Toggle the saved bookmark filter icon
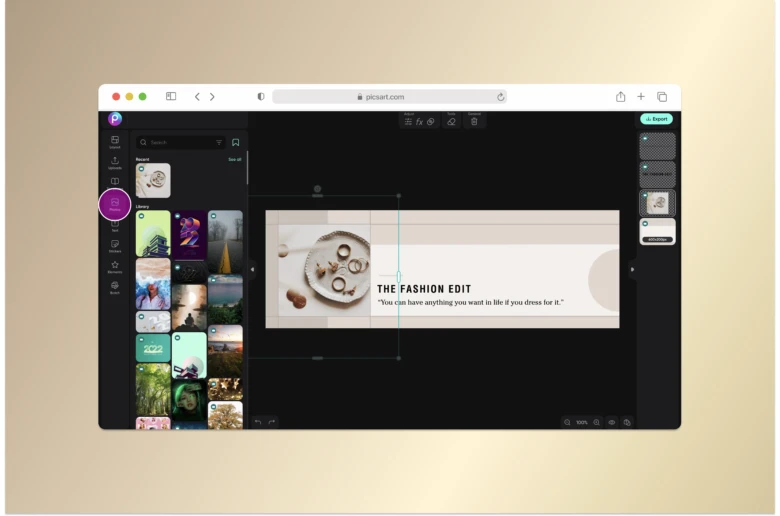This screenshot has height=516, width=780. click(236, 143)
